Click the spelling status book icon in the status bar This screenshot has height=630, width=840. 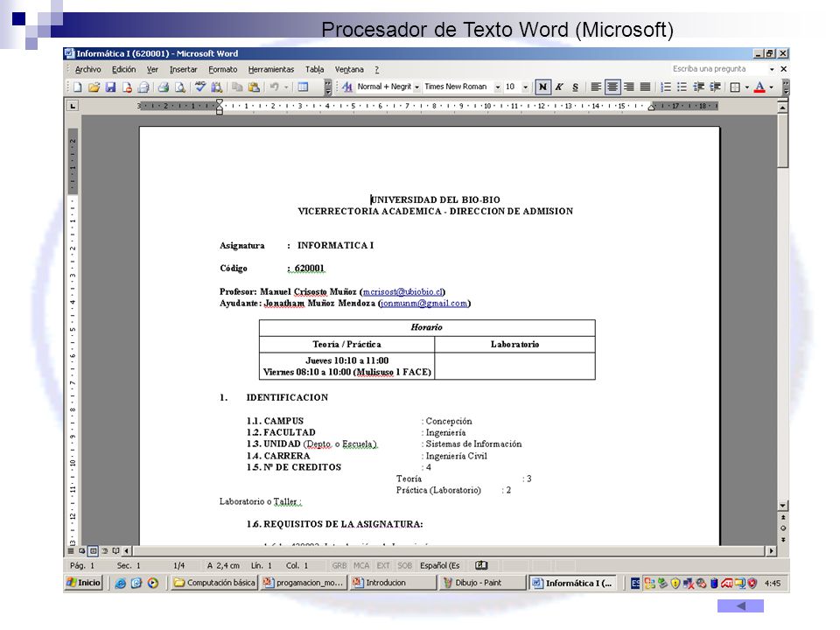click(481, 565)
